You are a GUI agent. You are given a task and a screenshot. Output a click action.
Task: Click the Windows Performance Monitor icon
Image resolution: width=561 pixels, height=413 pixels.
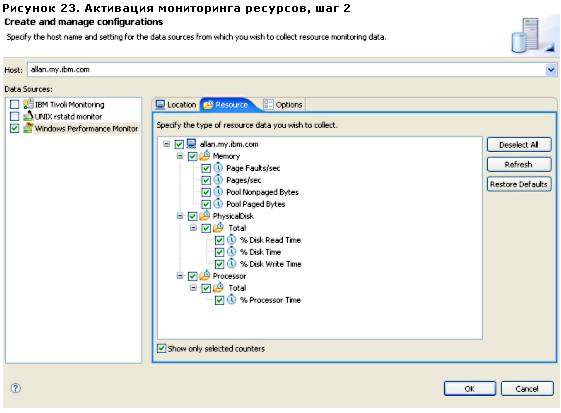coord(28,128)
